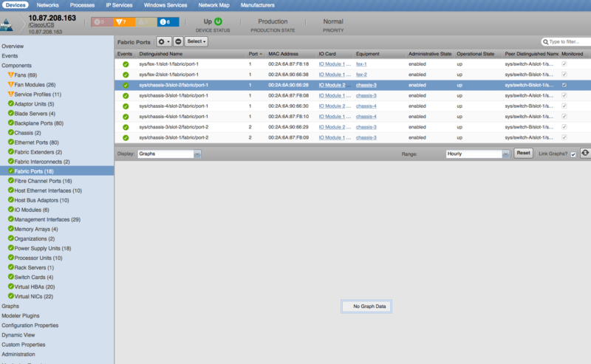Click the event status icon for sys/chassis-4/slot-2/fabric/port-1
This screenshot has width=591, height=364.
(126, 106)
